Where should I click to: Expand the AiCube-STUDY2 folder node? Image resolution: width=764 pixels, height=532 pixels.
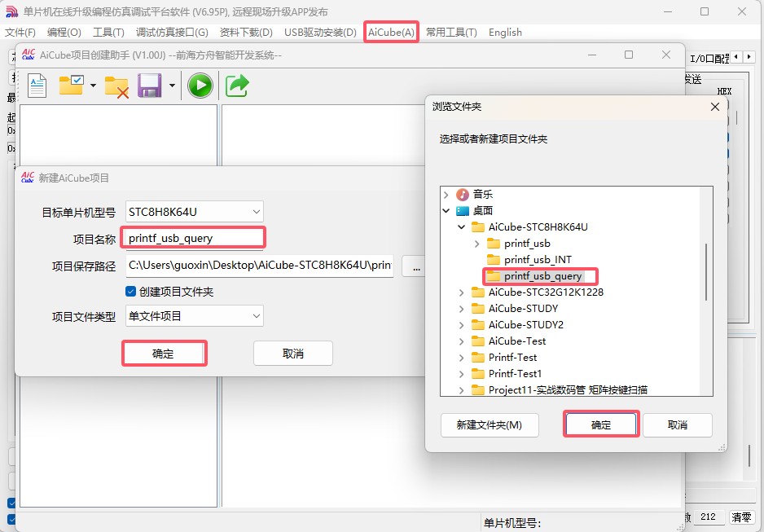click(x=462, y=325)
